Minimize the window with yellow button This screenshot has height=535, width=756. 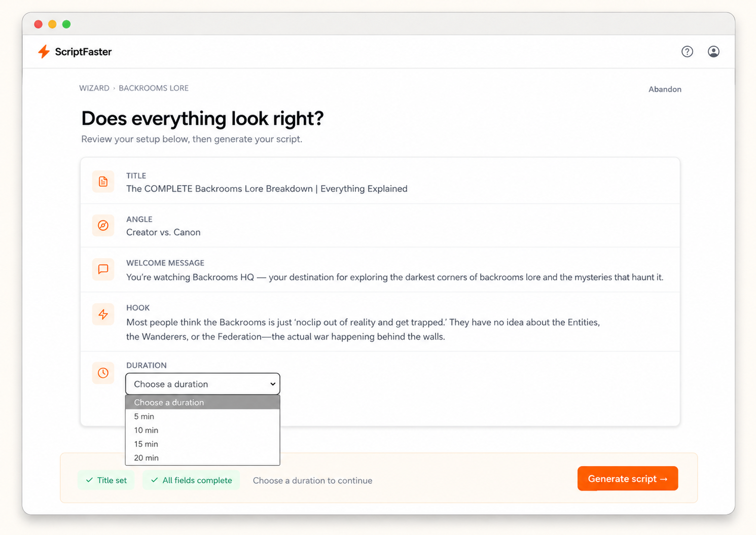pos(52,24)
